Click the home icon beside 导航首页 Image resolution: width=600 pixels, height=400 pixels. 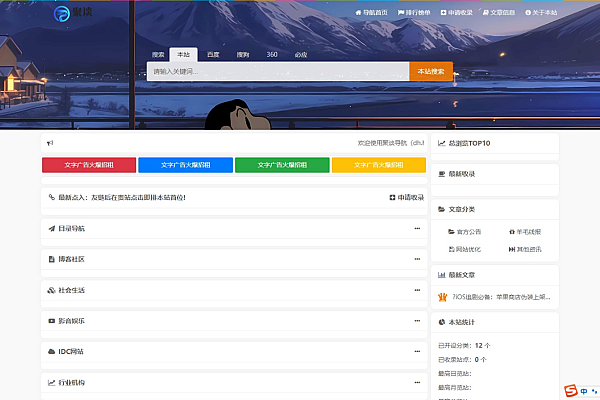click(x=358, y=13)
